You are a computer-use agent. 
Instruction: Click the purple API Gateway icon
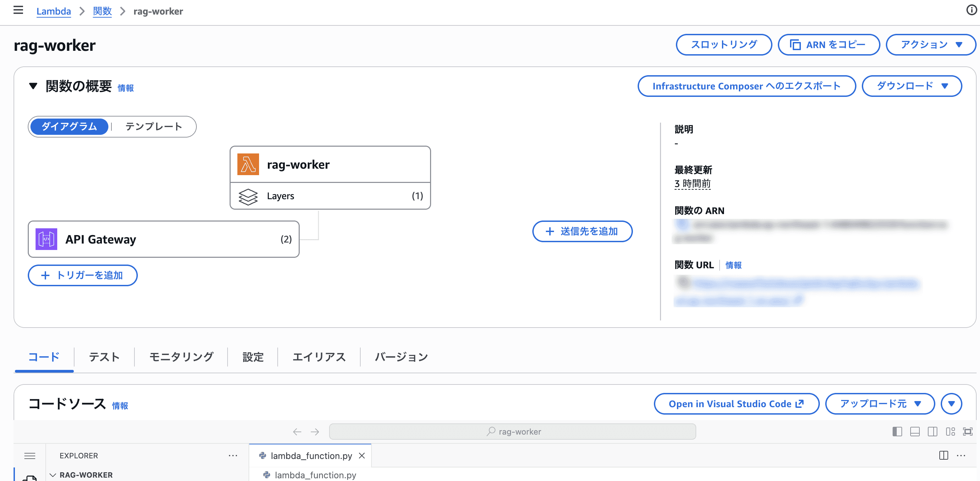point(46,239)
